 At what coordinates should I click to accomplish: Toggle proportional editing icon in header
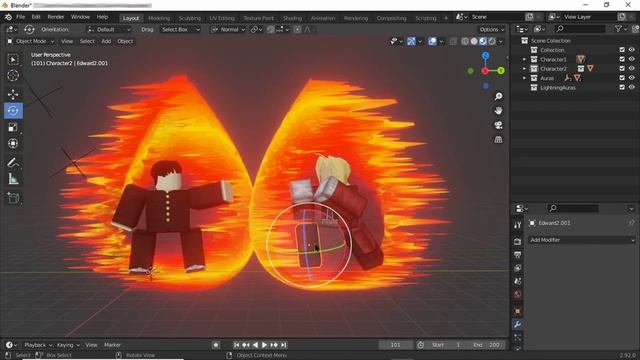[298, 29]
